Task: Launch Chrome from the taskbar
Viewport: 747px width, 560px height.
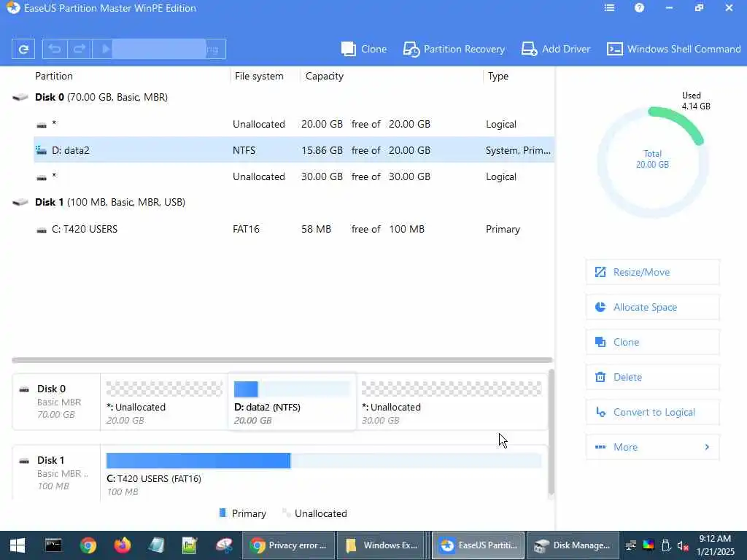Action: 88,545
